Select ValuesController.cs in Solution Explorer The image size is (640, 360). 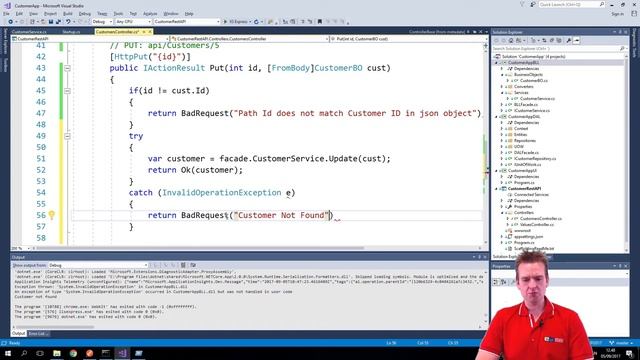[x=537, y=224]
